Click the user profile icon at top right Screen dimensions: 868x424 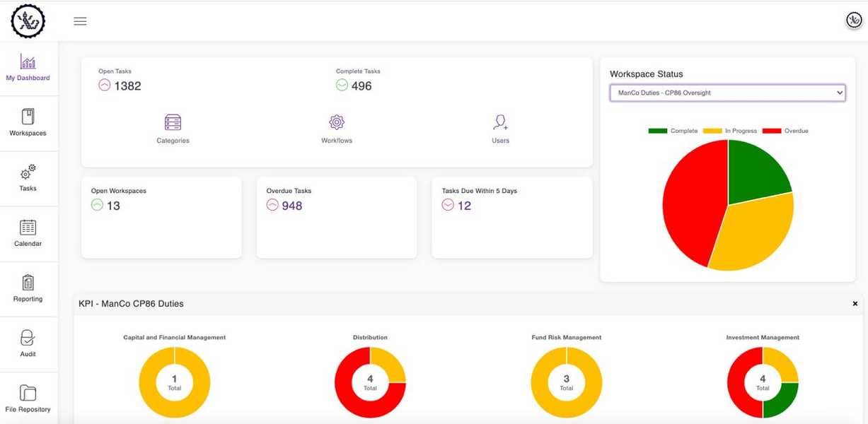[852, 20]
